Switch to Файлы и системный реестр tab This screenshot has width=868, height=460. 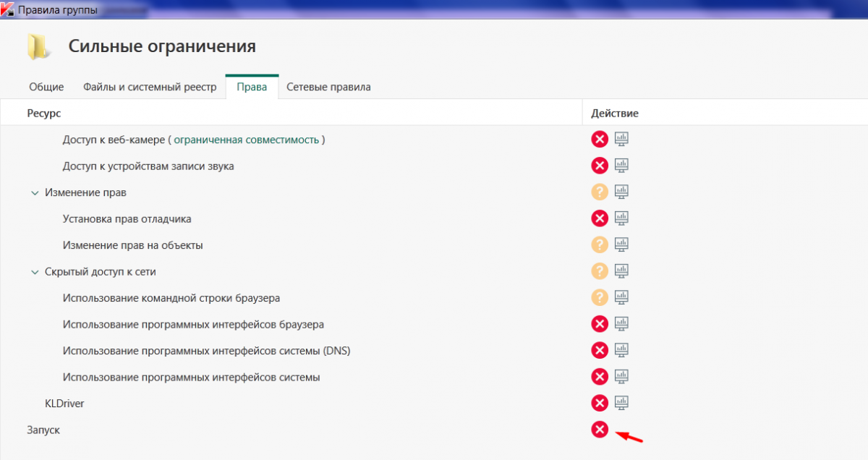150,87
